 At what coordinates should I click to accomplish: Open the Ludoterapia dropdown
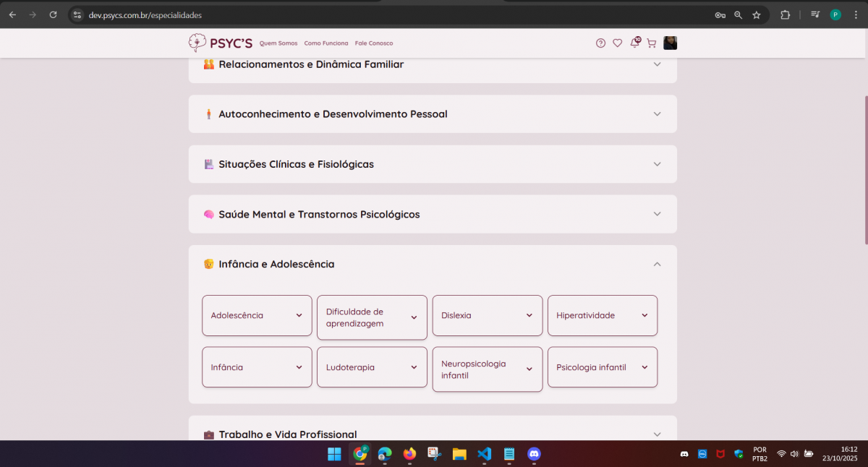[372, 367]
